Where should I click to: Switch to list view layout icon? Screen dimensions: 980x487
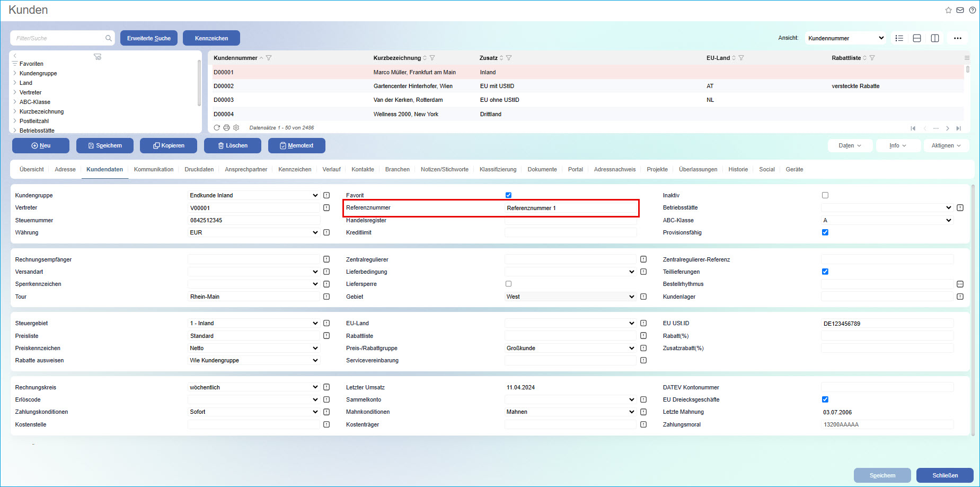click(x=899, y=38)
